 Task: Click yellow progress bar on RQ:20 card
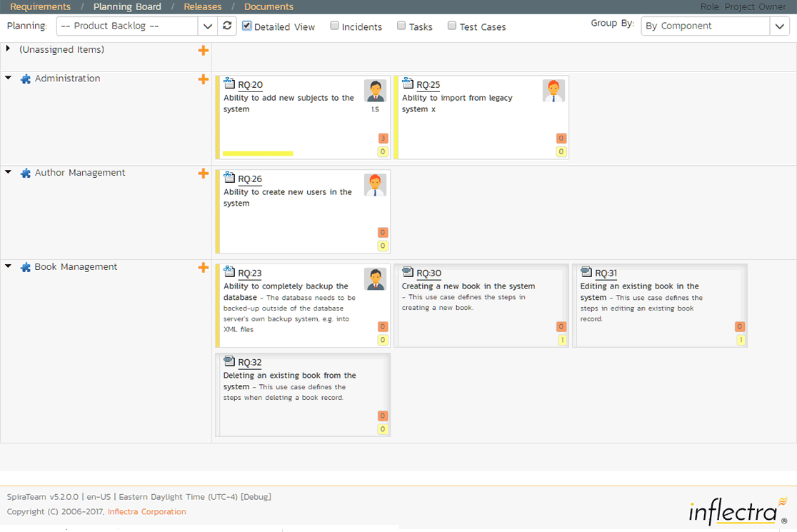point(258,153)
